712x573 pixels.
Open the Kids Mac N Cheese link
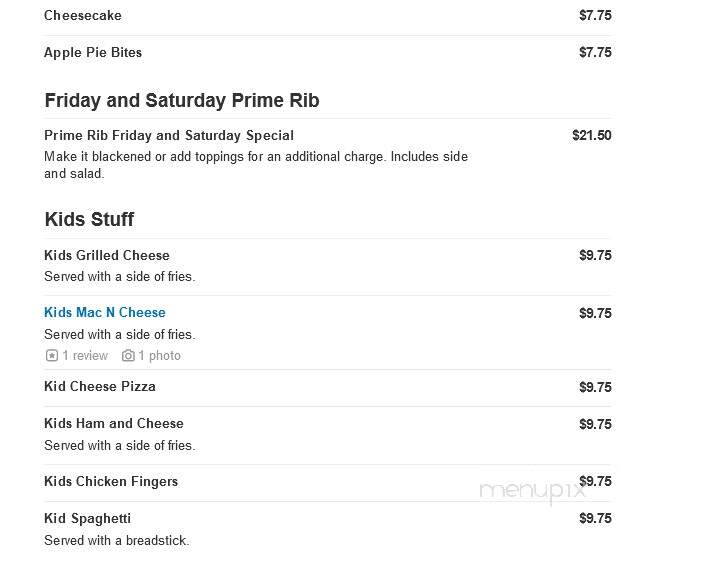point(105,312)
